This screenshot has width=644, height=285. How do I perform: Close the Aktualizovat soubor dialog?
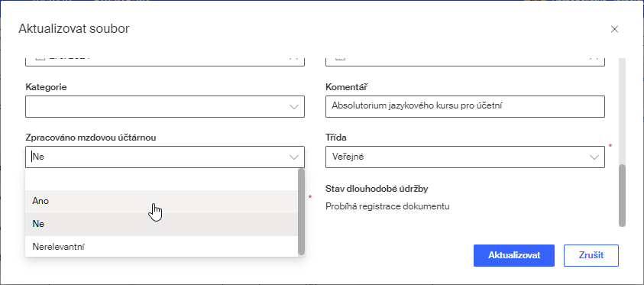click(614, 29)
